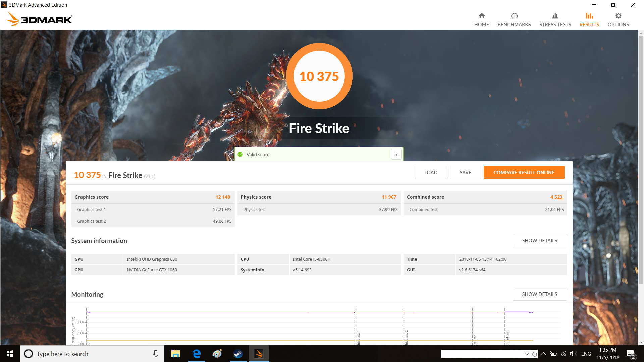Click the Time value 2018-11-05 13:14

(x=511, y=259)
